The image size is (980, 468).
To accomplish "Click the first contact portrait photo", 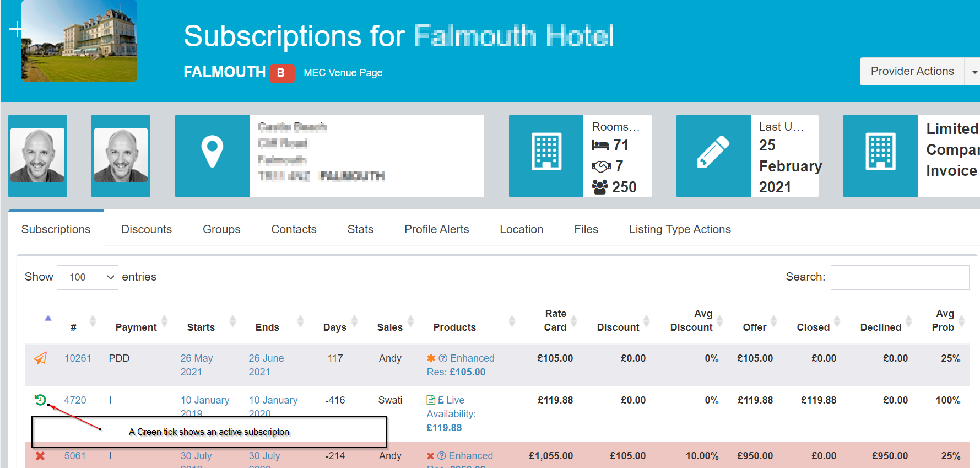I will click(37, 155).
